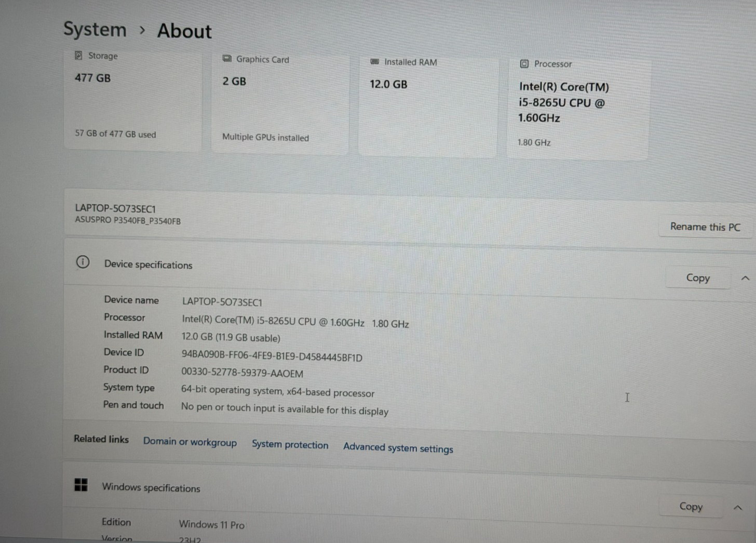Click the Storage drive icon

click(x=78, y=56)
